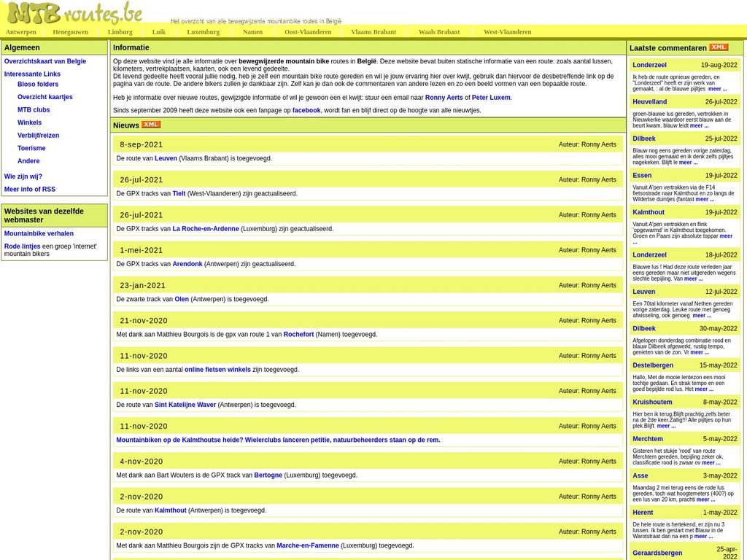
Task: Open the Laatste commentaren XML feed icon
Action: pos(719,47)
